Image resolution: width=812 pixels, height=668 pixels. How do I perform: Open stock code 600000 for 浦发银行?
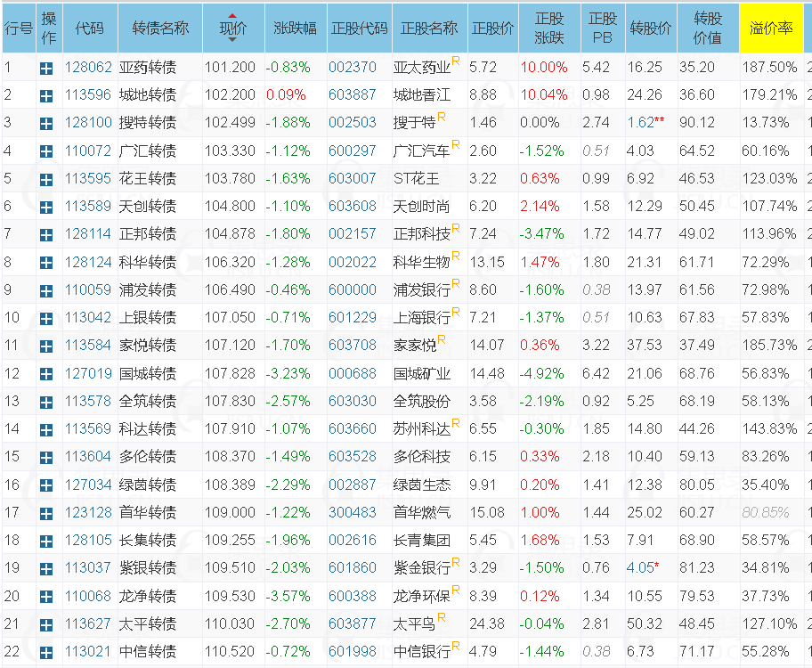[x=353, y=289]
